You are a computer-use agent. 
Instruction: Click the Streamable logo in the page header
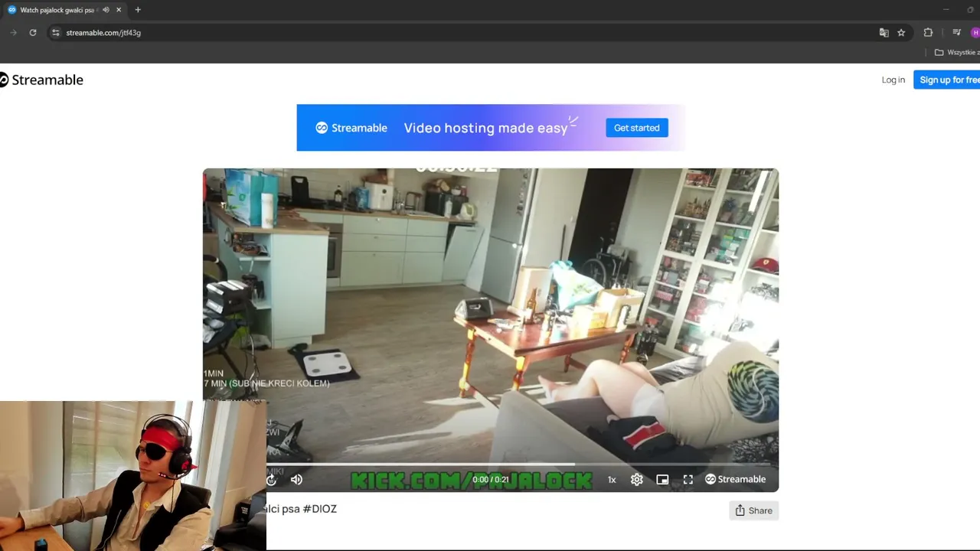pyautogui.click(x=41, y=80)
